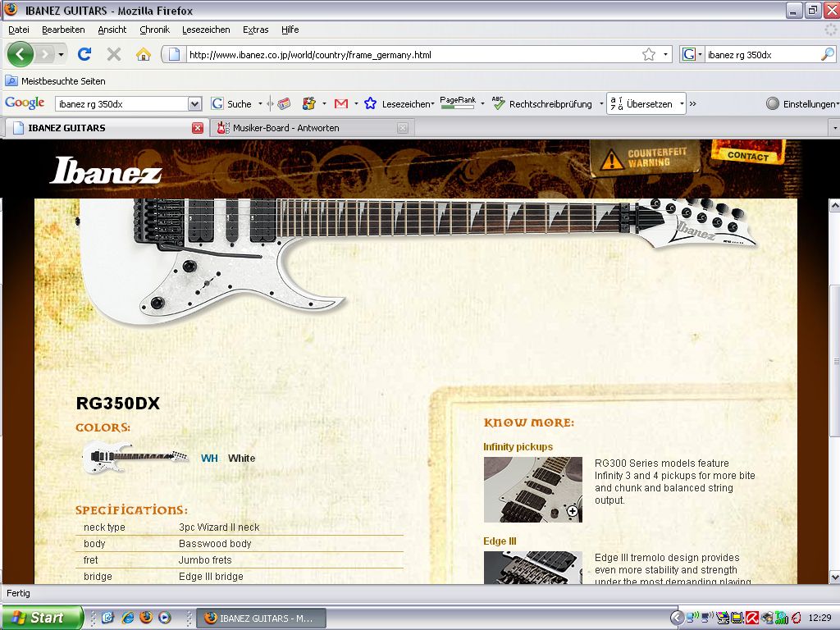Click the Rechtschreibprüfung spell check button
Viewport: 840px width, 630px height.
(x=541, y=104)
